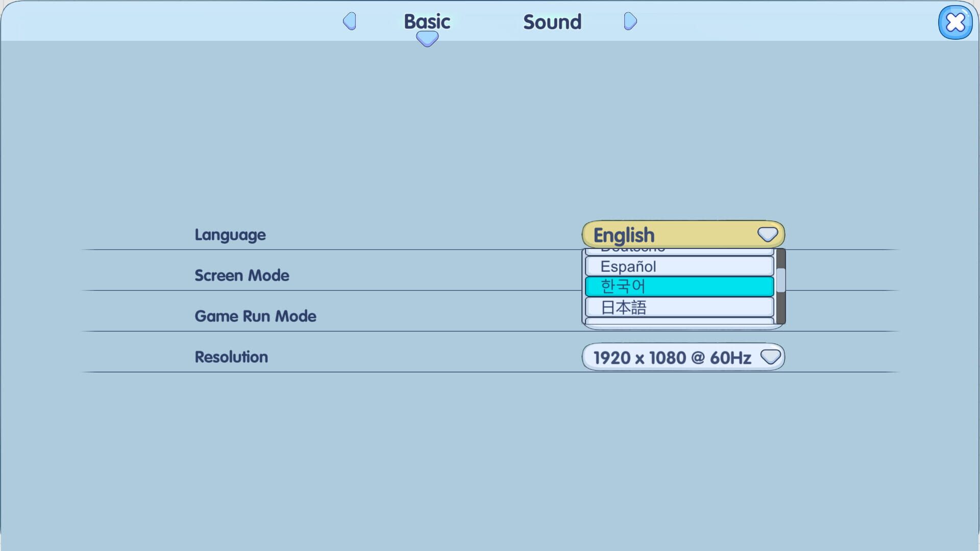Click the English language field
This screenshot has width=980, height=551.
[x=664, y=234]
